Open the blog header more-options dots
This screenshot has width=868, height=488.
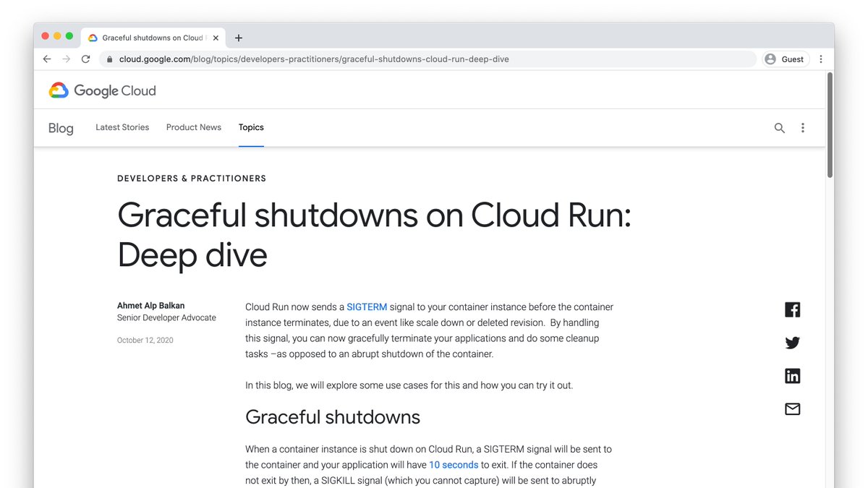click(x=803, y=128)
